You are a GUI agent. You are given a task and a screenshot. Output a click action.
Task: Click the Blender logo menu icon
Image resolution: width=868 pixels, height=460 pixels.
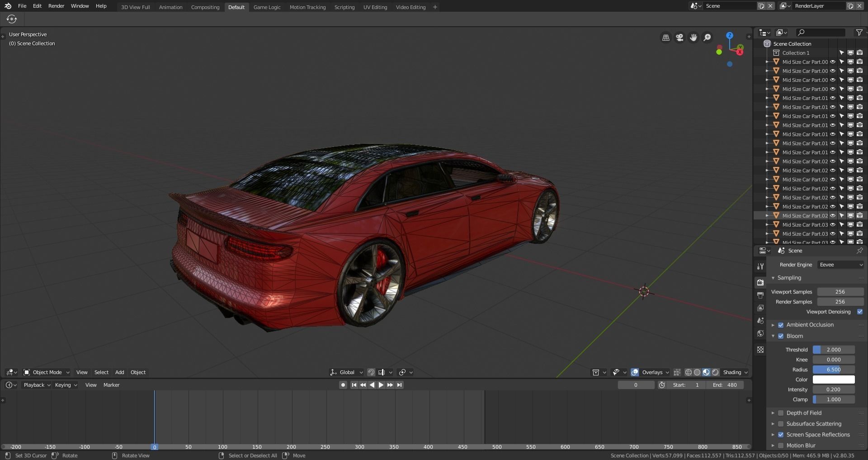pos(8,6)
